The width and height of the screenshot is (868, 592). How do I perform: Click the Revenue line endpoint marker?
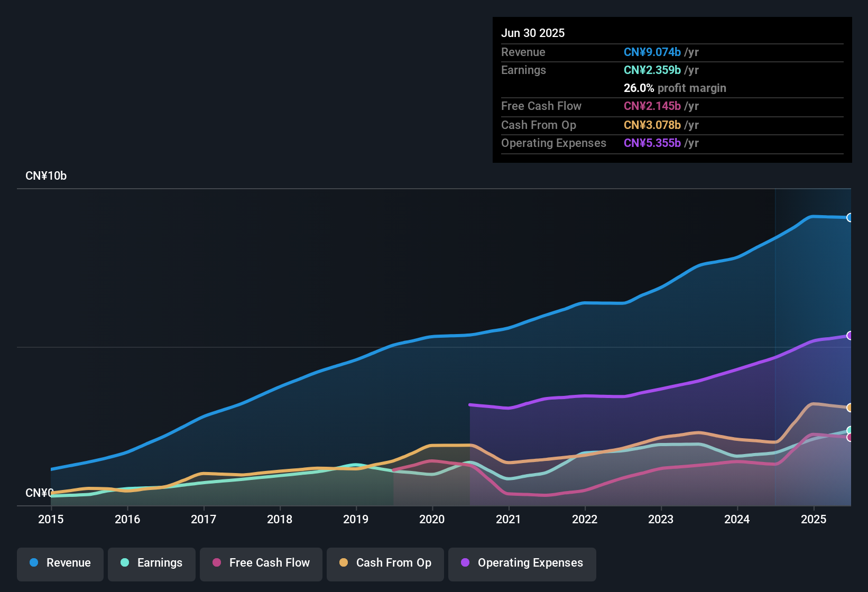point(850,217)
